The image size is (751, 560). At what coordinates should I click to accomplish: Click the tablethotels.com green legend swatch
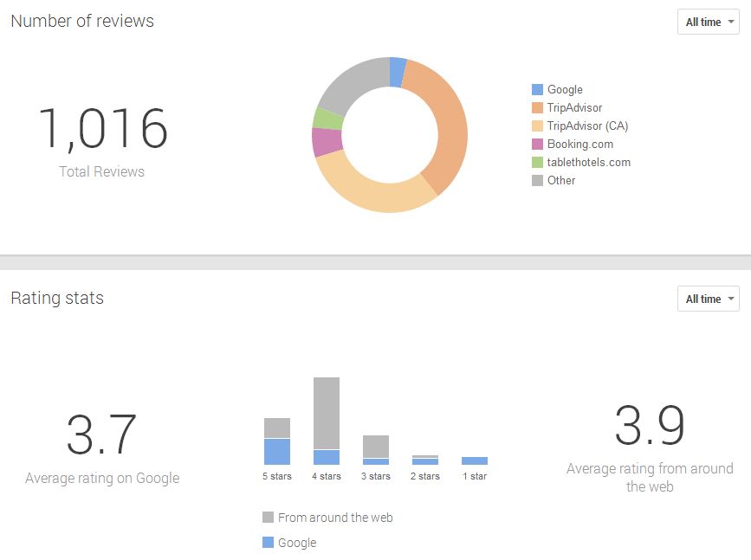click(537, 163)
